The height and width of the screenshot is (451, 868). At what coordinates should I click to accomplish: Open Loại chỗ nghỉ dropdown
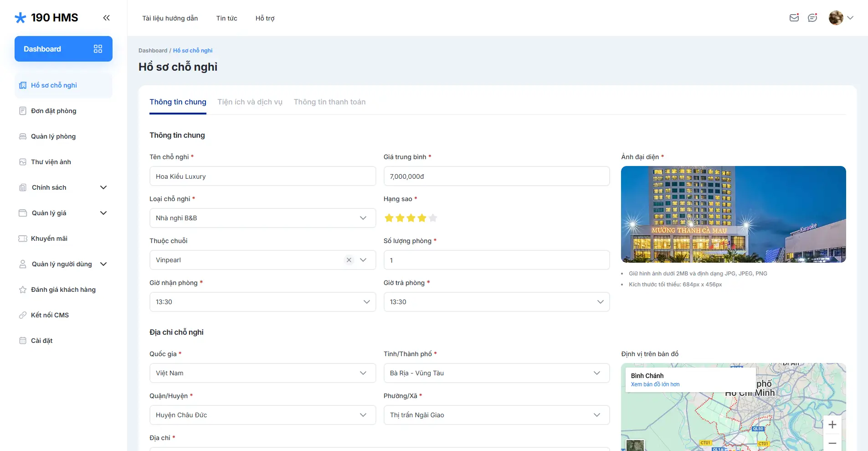[262, 218]
